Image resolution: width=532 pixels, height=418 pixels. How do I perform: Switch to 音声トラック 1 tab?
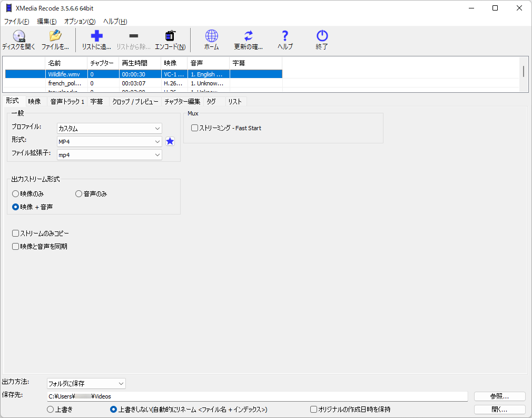[67, 102]
